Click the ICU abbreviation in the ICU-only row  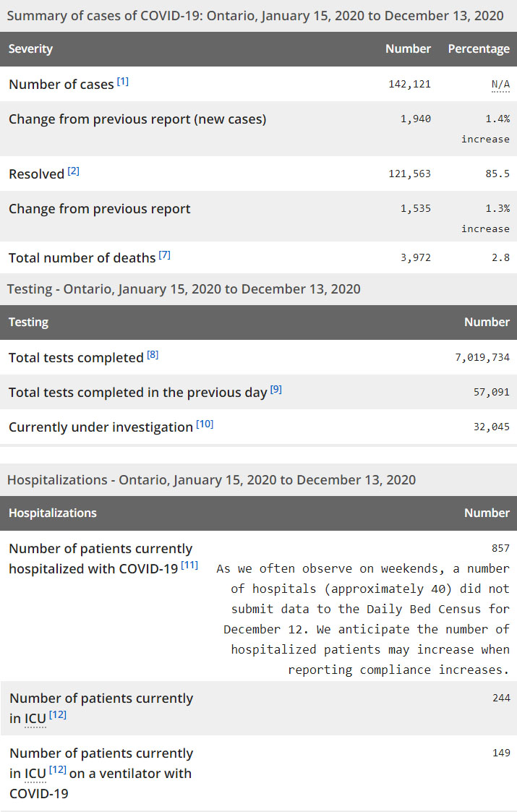coord(35,719)
